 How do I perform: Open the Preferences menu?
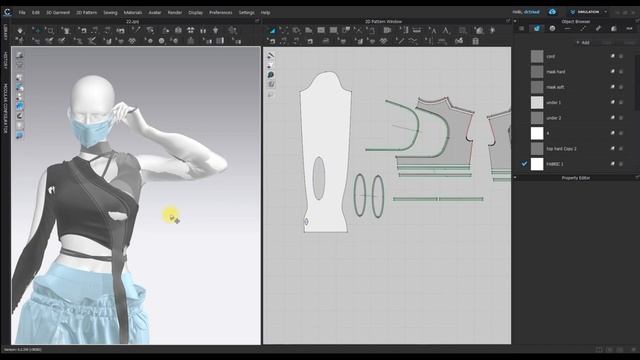click(x=221, y=13)
